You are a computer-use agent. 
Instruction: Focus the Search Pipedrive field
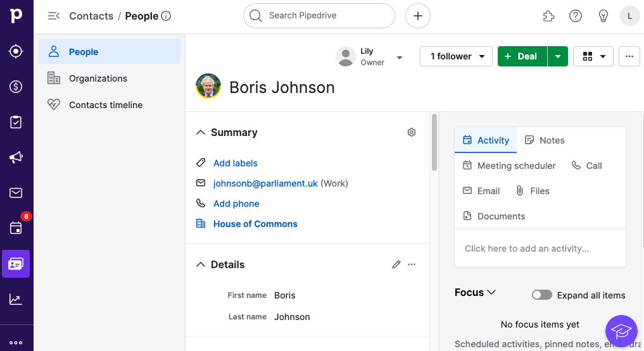coord(319,16)
